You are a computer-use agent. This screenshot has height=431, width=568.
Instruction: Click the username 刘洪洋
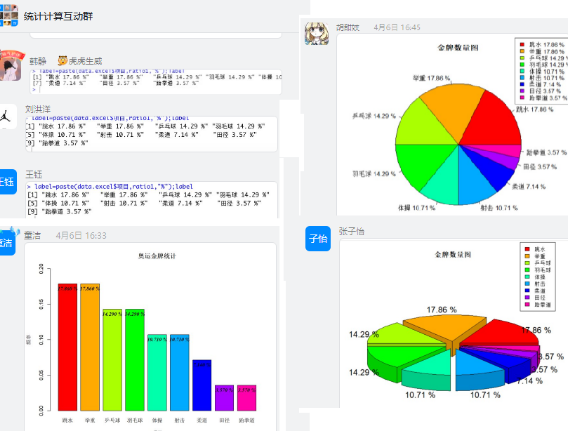tap(38, 109)
